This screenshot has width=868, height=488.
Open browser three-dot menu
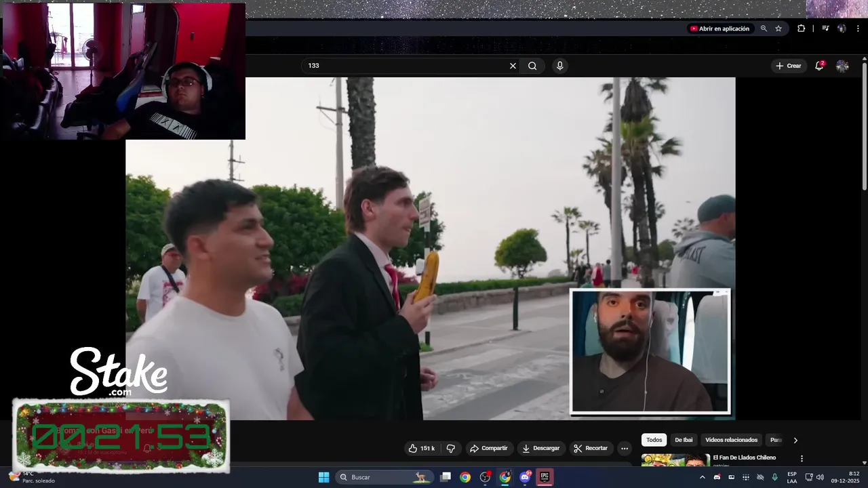(859, 28)
